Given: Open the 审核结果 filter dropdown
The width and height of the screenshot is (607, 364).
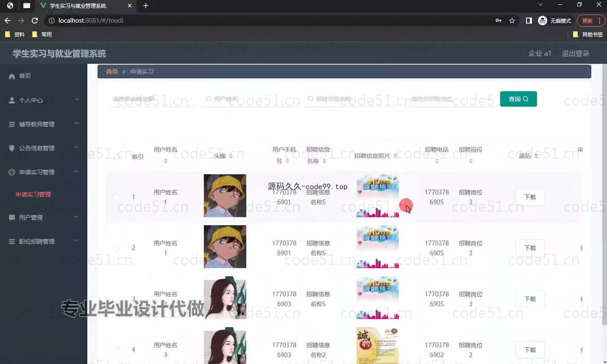Looking at the screenshot, I should pos(152,99).
